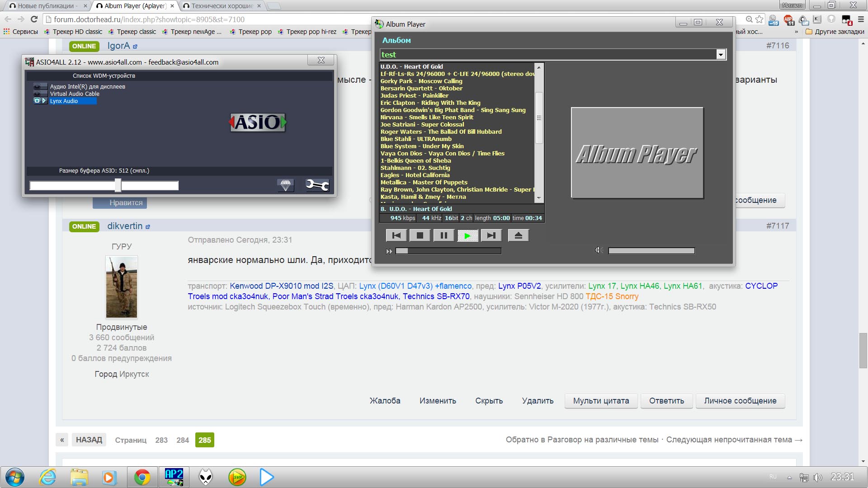The height and width of the screenshot is (488, 868).
Task: Open 'Трекер HD classic' bookmark
Action: point(74,32)
